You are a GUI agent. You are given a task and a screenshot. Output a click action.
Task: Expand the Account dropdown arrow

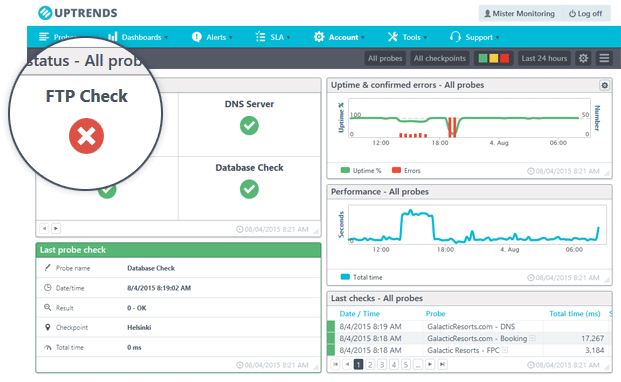[x=363, y=38]
